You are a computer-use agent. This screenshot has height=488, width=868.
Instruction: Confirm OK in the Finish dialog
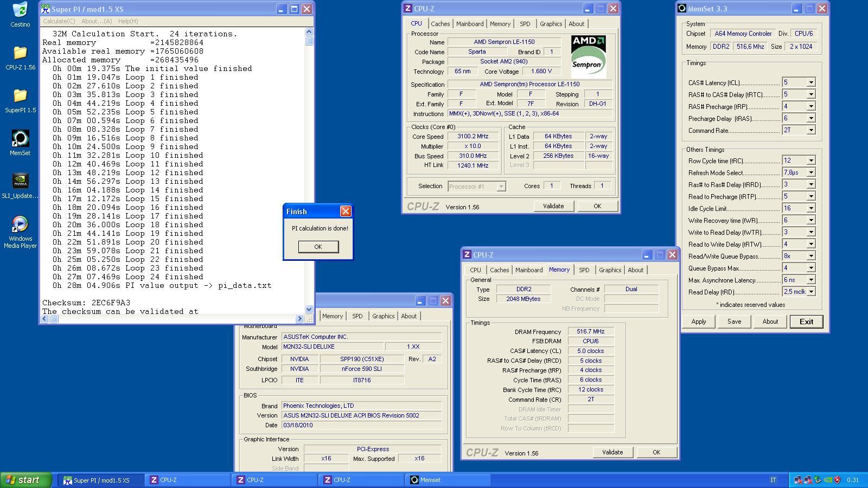click(318, 247)
